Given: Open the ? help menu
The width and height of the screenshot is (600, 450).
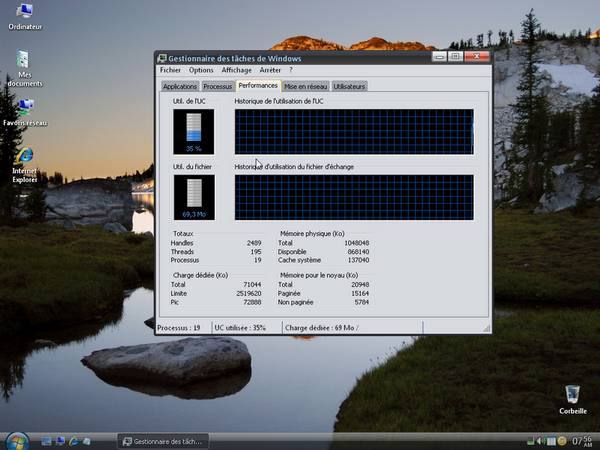Looking at the screenshot, I should pyautogui.click(x=291, y=70).
